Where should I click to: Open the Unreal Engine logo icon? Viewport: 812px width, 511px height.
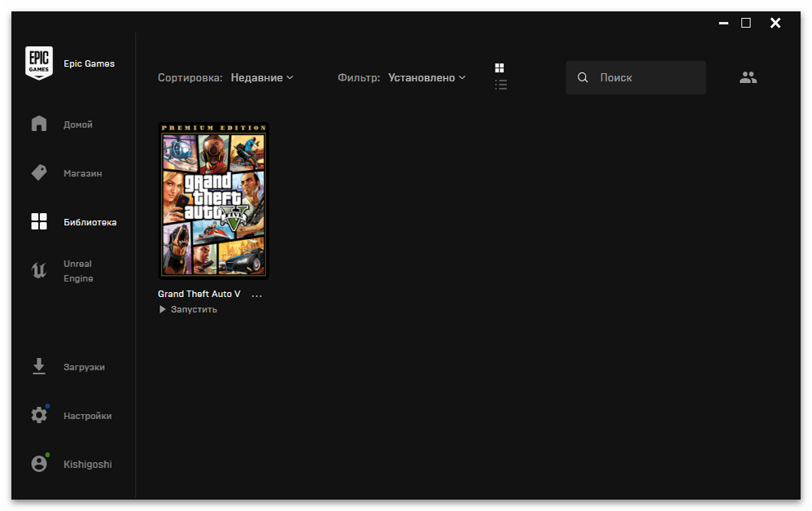(39, 271)
